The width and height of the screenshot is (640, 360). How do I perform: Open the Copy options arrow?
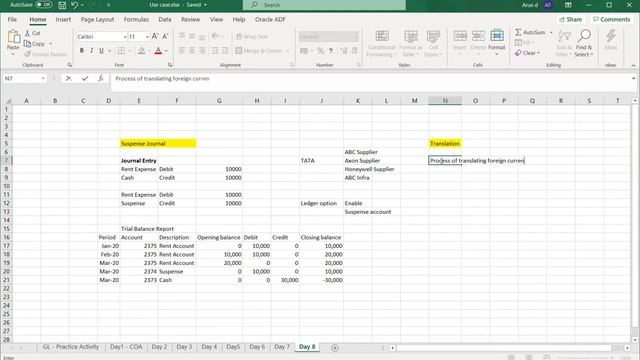click(x=51, y=44)
